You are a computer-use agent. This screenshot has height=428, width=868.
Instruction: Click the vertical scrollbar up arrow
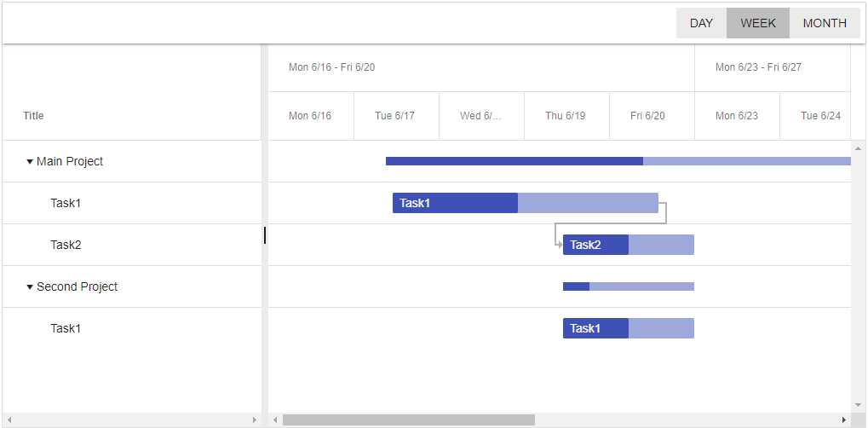click(858, 148)
